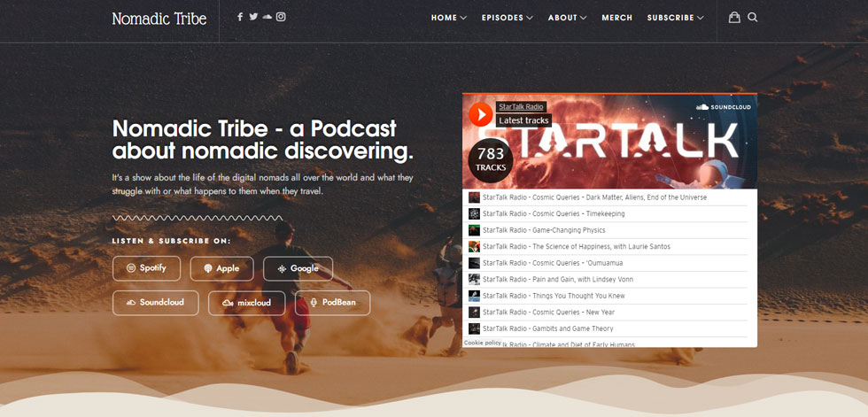Expand the Subscribe menu dropdown
The height and width of the screenshot is (417, 868).
[675, 18]
